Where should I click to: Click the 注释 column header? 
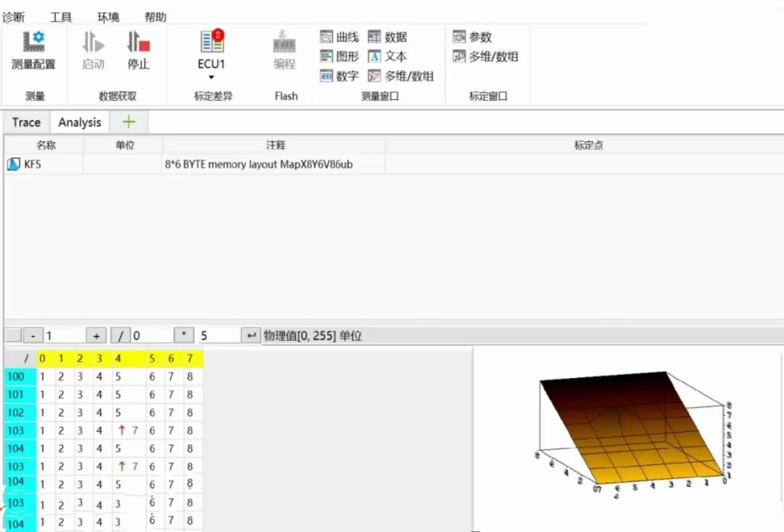[x=275, y=145]
